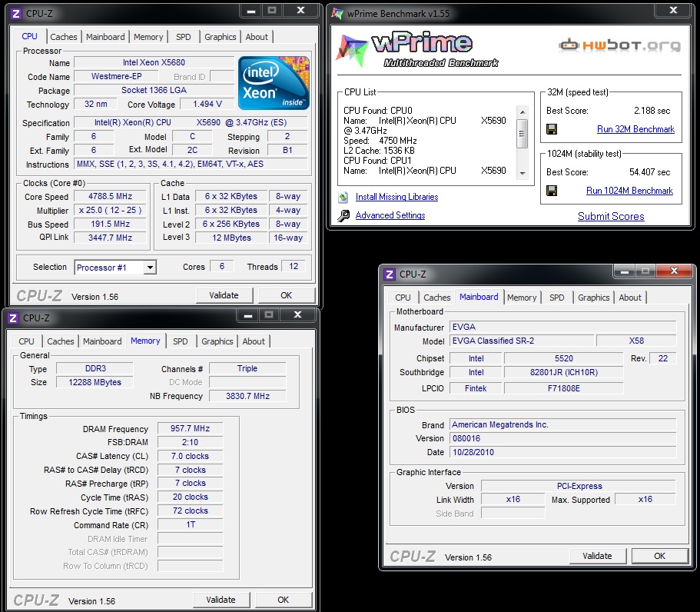Click the 32M Best Score 2.188 sec

652,111
